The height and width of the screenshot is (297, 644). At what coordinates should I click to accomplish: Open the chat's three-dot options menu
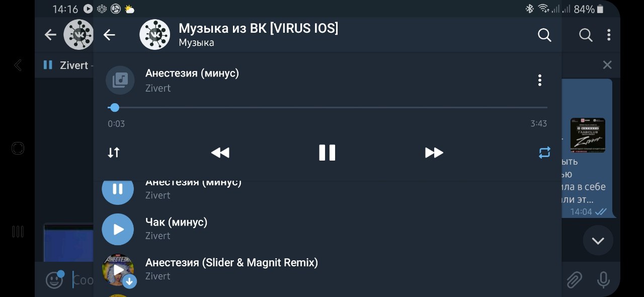pos(609,35)
